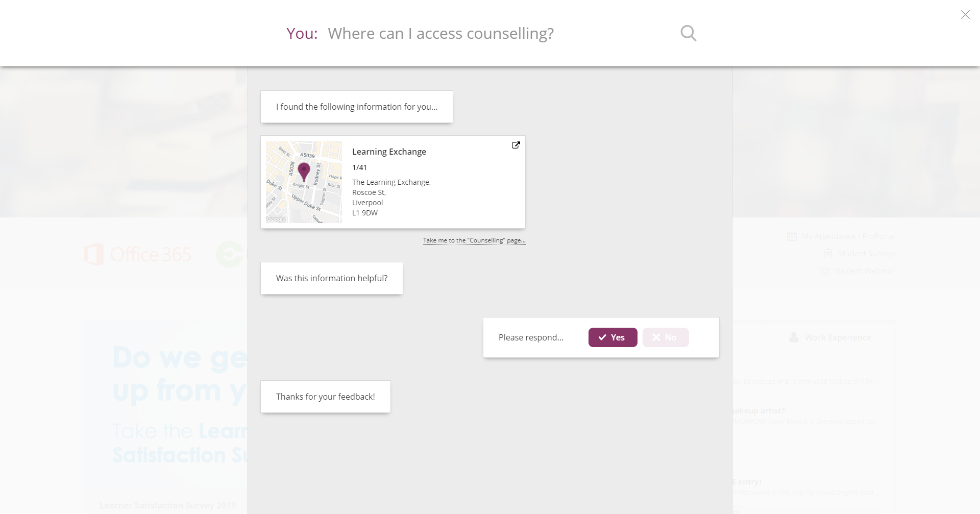Open Student Surveys link
The width and height of the screenshot is (980, 514).
point(867,254)
